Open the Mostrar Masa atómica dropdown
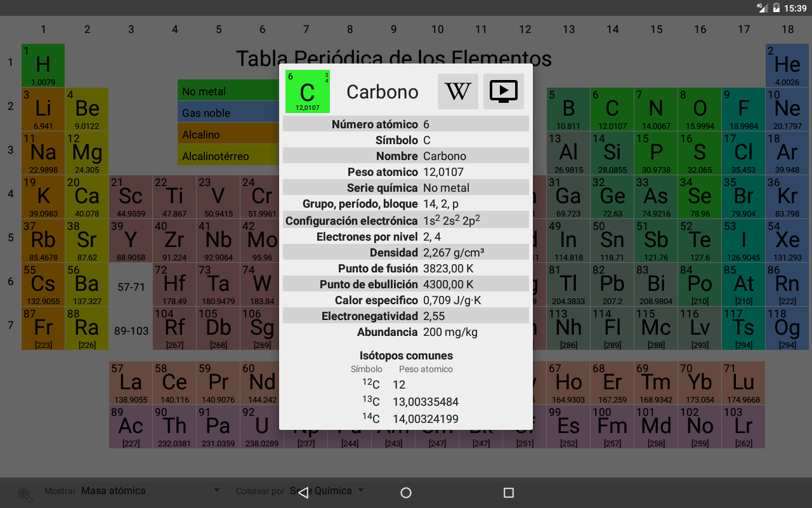This screenshot has height=508, width=812. [150, 491]
